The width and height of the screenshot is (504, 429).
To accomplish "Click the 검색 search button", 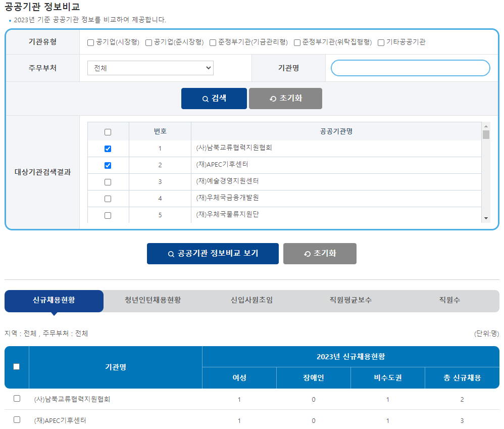I will click(214, 98).
